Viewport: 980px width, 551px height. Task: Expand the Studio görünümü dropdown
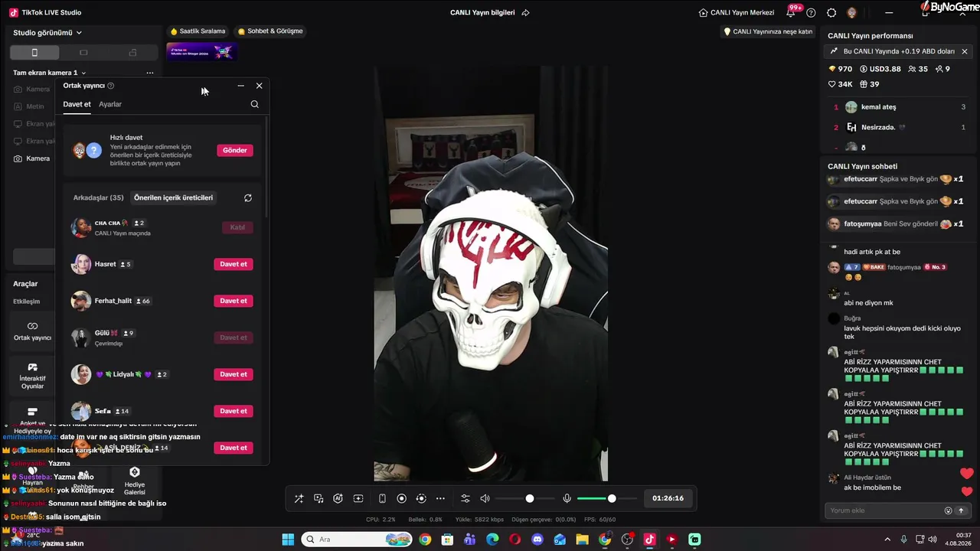coord(47,33)
